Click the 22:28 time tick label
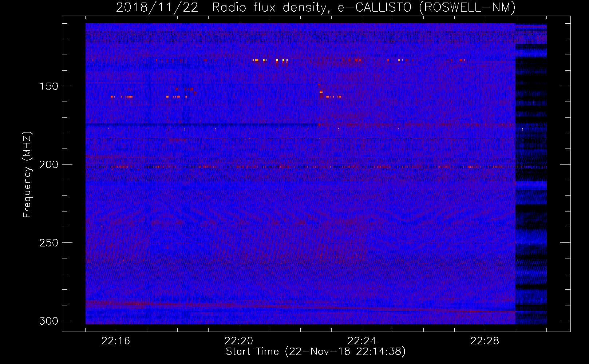 coord(485,341)
